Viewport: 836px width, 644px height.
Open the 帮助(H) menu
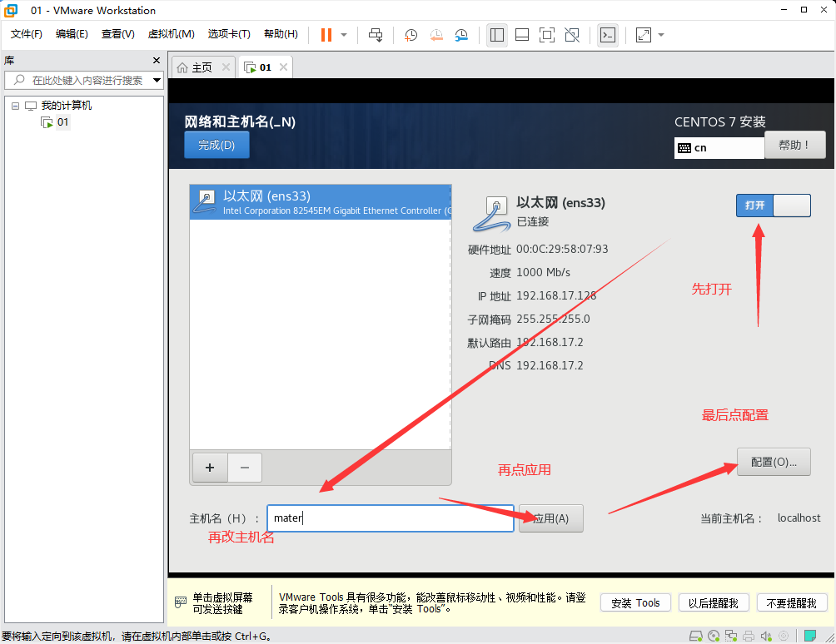(x=281, y=34)
